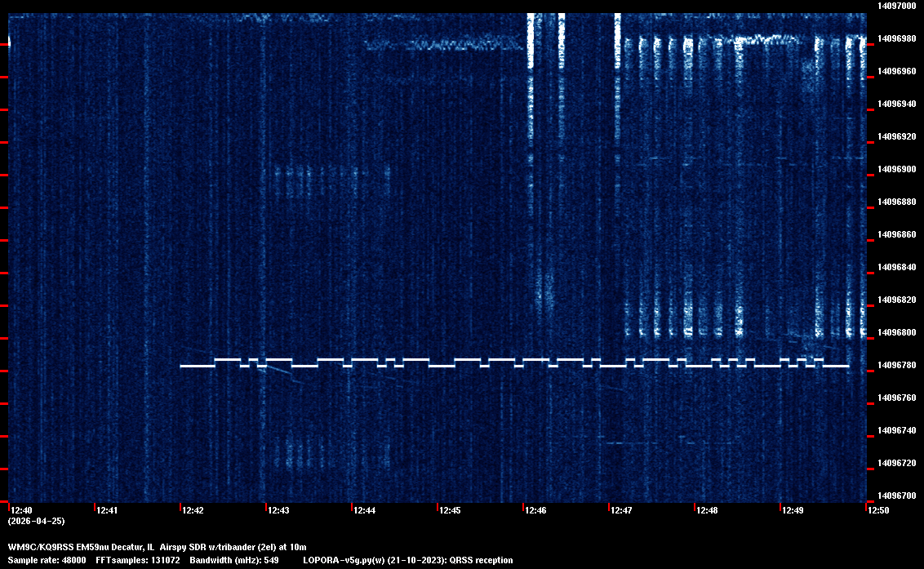Click frequency label 14096920
The width and height of the screenshot is (924, 569).
[x=897, y=136]
